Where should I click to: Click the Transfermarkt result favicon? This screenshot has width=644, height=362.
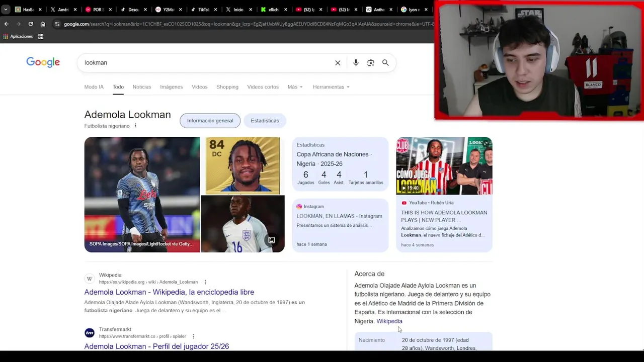click(90, 333)
